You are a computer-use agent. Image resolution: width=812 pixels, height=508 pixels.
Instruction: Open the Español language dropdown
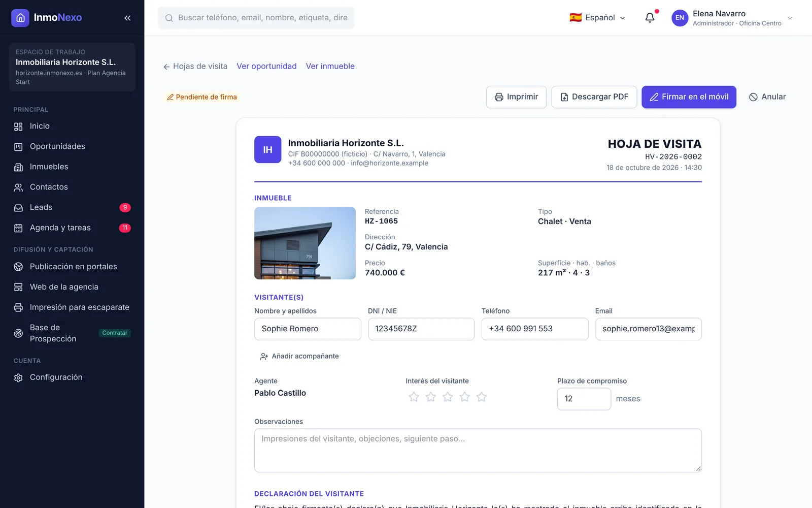[597, 18]
